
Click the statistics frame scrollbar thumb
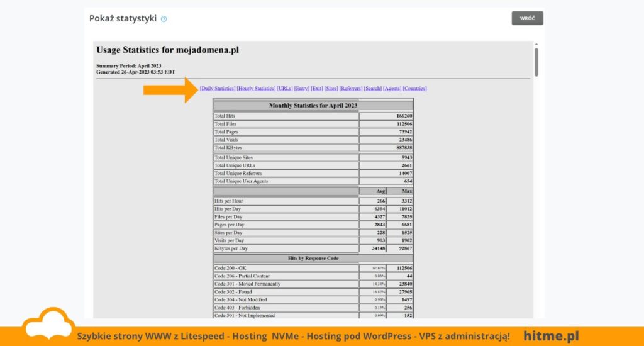tap(536, 62)
